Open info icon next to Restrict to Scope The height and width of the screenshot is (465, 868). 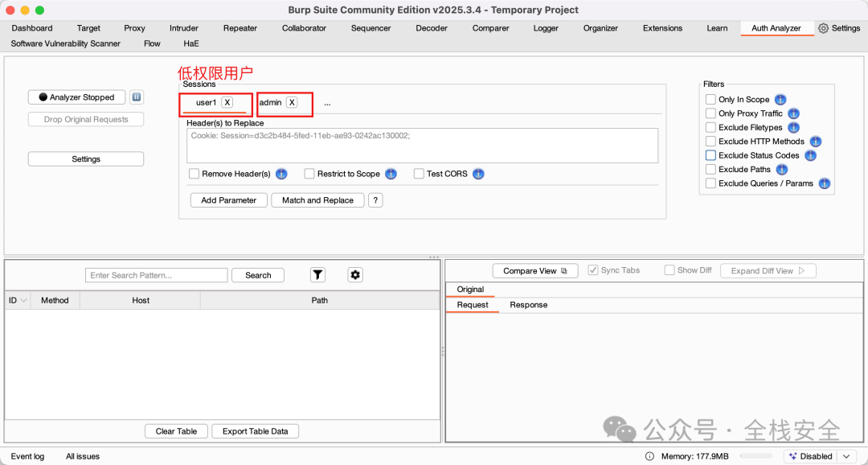391,174
